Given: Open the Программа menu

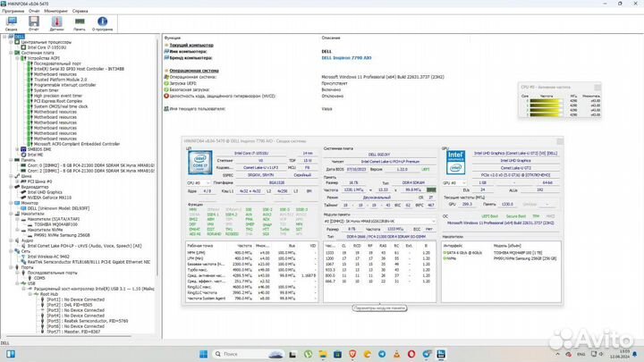Looking at the screenshot, I should (14, 12).
